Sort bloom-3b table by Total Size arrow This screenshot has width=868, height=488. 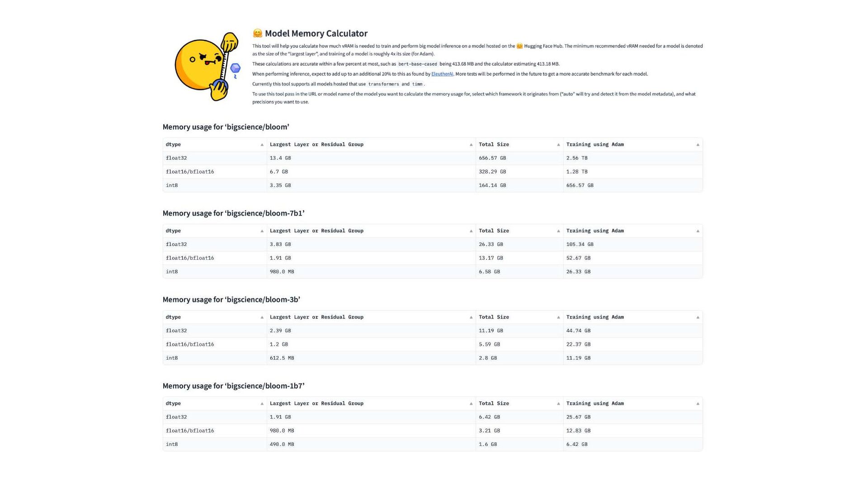click(x=558, y=317)
